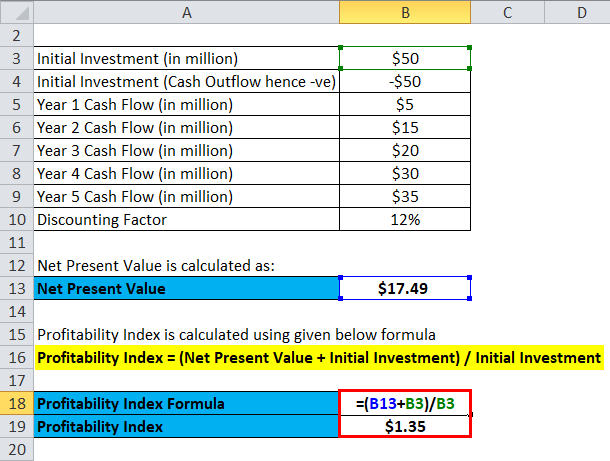
Task: Click the 12% discount rate cell
Action: (405, 219)
